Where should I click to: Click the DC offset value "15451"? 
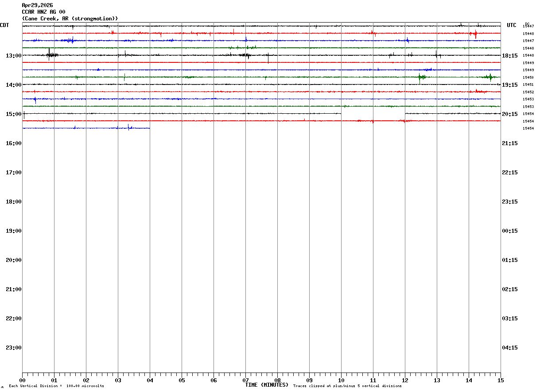pyautogui.click(x=528, y=85)
